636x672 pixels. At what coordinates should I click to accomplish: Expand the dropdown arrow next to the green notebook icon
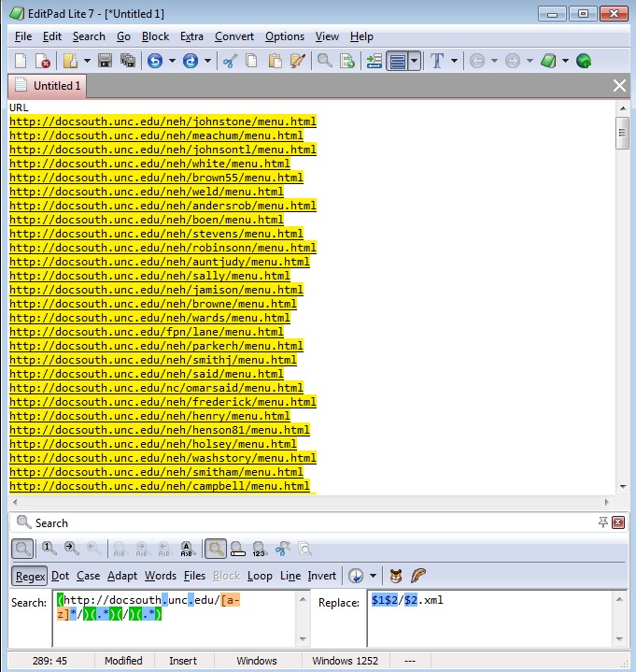pos(565,61)
